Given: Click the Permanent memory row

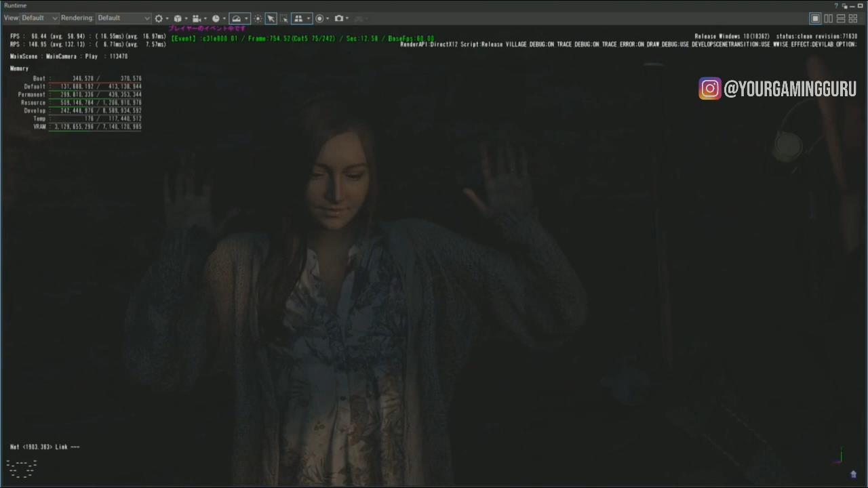Looking at the screenshot, I should pos(80,95).
